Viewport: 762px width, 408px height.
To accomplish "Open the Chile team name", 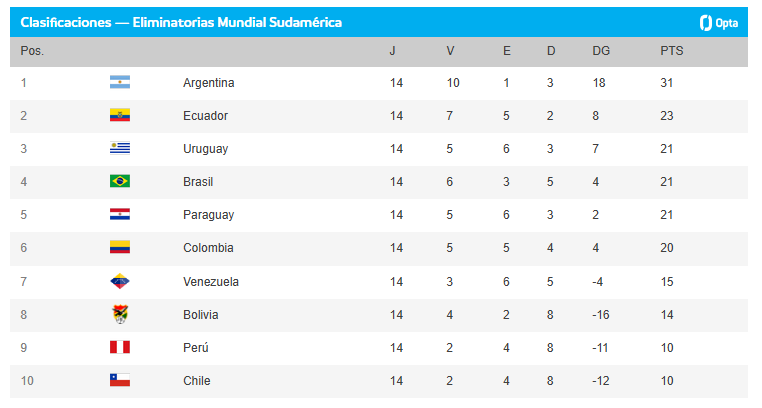I will coord(197,381).
